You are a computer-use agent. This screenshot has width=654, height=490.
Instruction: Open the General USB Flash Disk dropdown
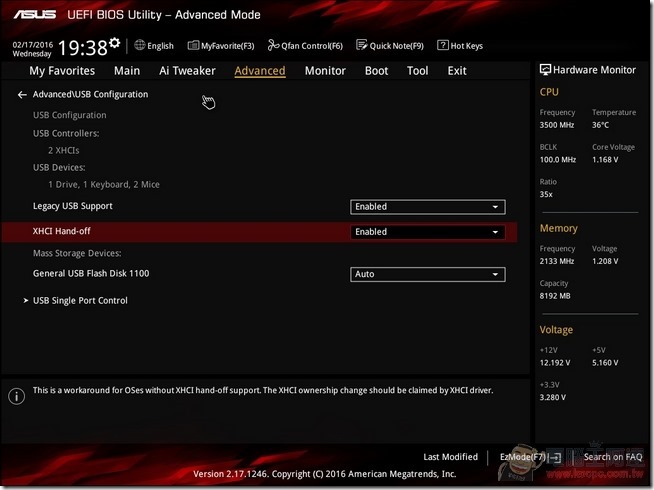click(428, 274)
